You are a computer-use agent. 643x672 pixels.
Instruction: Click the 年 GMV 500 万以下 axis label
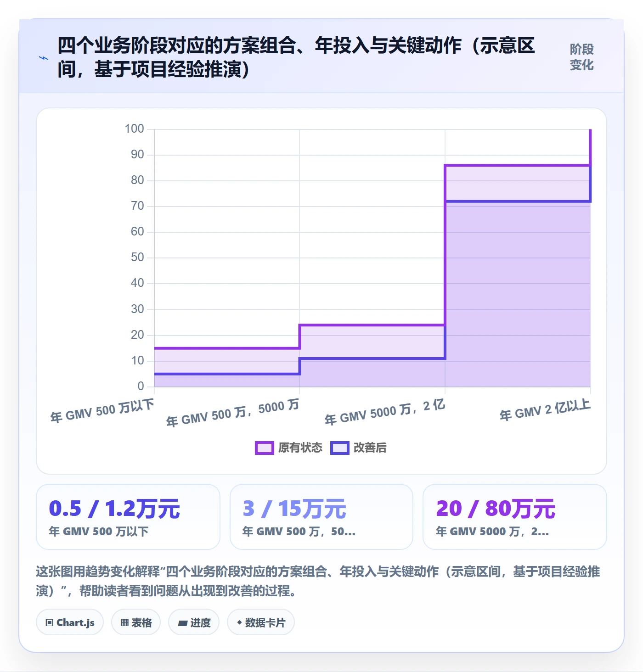coord(102,410)
